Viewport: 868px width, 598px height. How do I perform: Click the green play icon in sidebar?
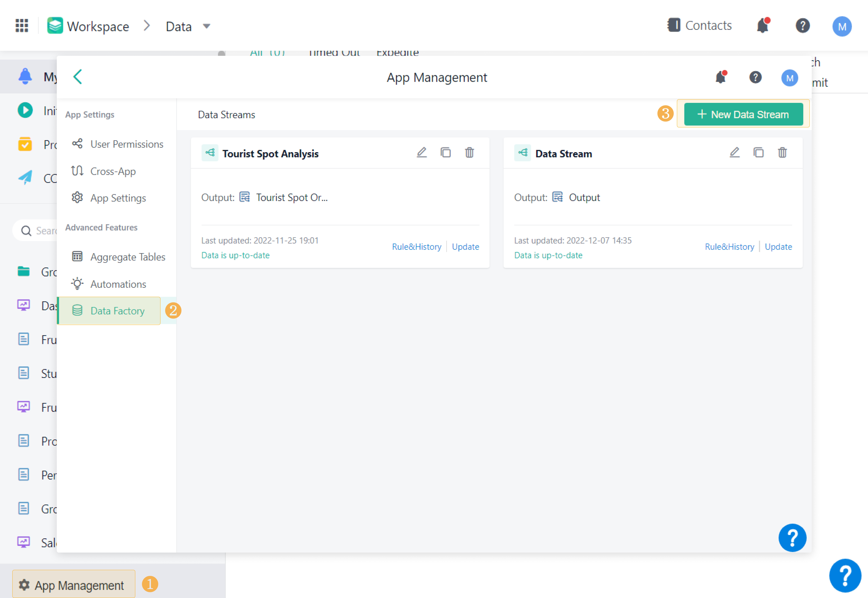tap(25, 110)
